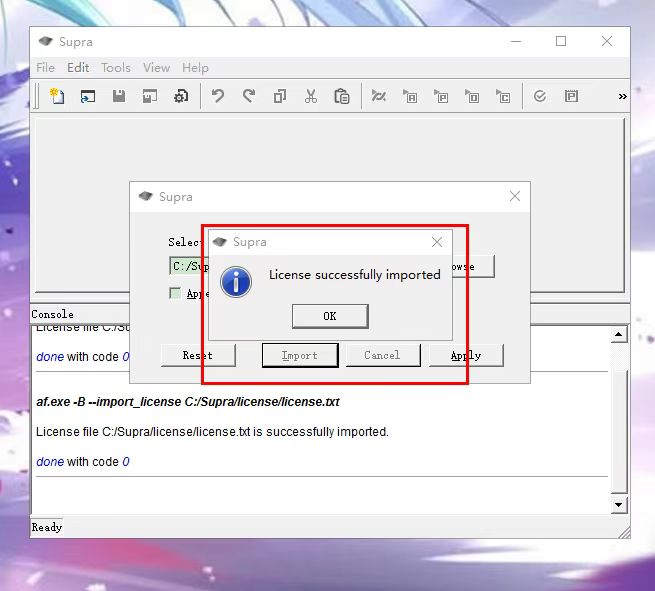Open the View menu

(156, 68)
